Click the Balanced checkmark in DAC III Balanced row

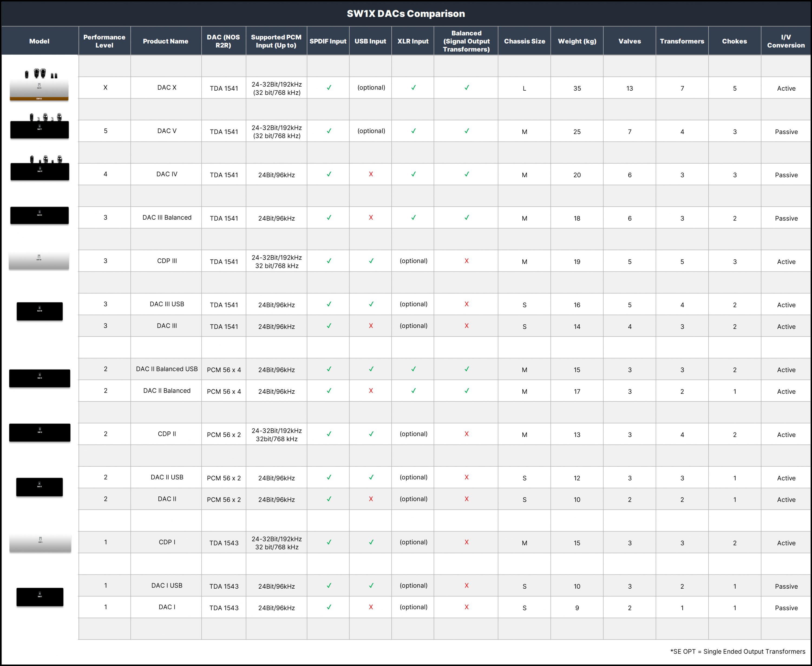coord(467,217)
